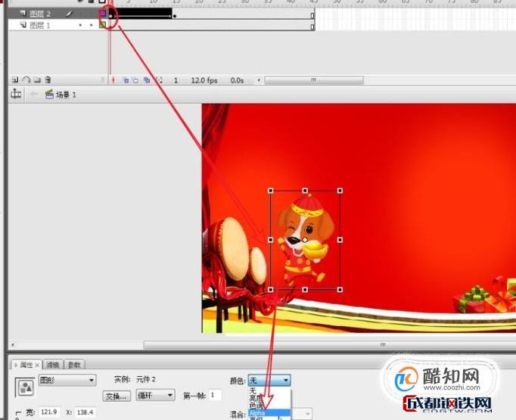Click the stage scrollbar left arrow
The image size is (516, 420).
point(13,345)
